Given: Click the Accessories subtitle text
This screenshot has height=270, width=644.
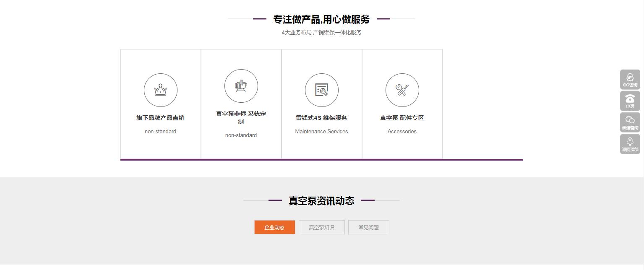Looking at the screenshot, I should [x=402, y=132].
